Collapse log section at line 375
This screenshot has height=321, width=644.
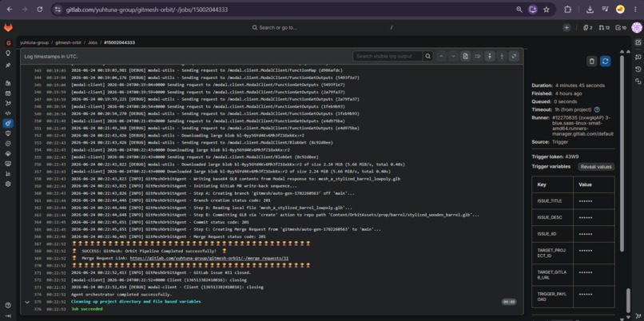[x=27, y=302]
